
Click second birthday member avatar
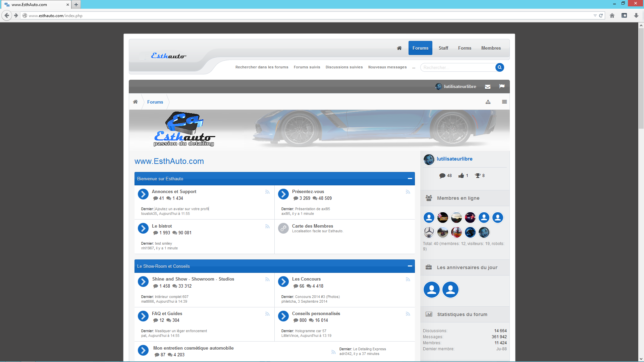click(450, 290)
